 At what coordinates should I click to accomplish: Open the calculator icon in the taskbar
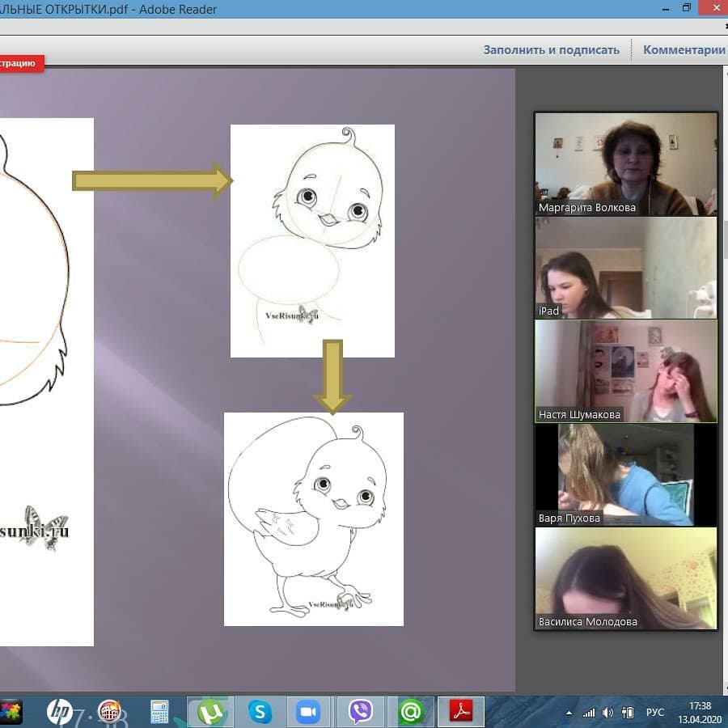159,712
